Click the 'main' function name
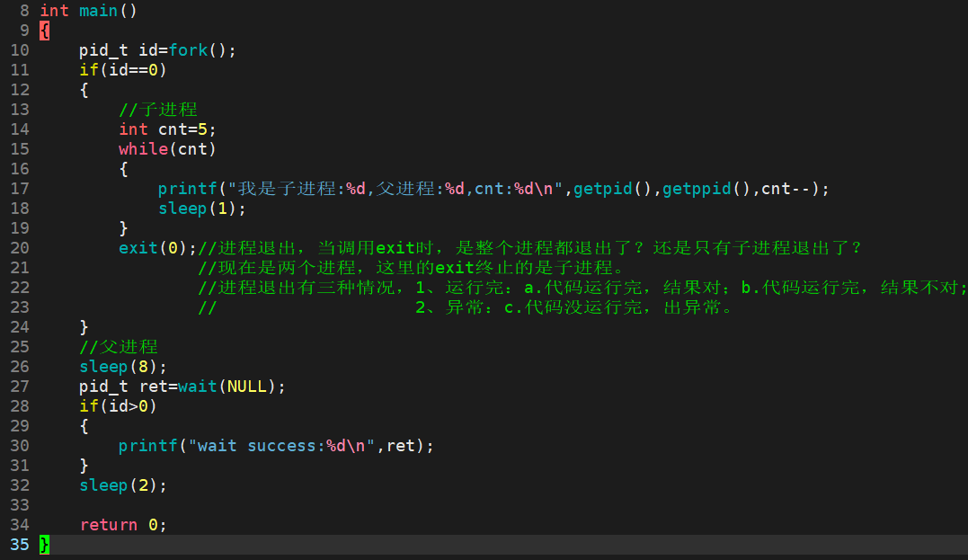This screenshot has height=560, width=968. 98,11
